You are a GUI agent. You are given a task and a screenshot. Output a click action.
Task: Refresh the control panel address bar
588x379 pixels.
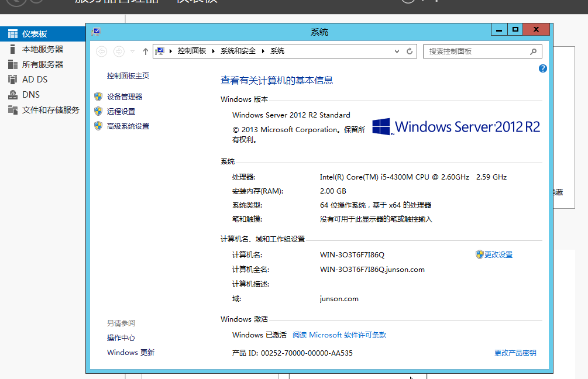pos(410,51)
